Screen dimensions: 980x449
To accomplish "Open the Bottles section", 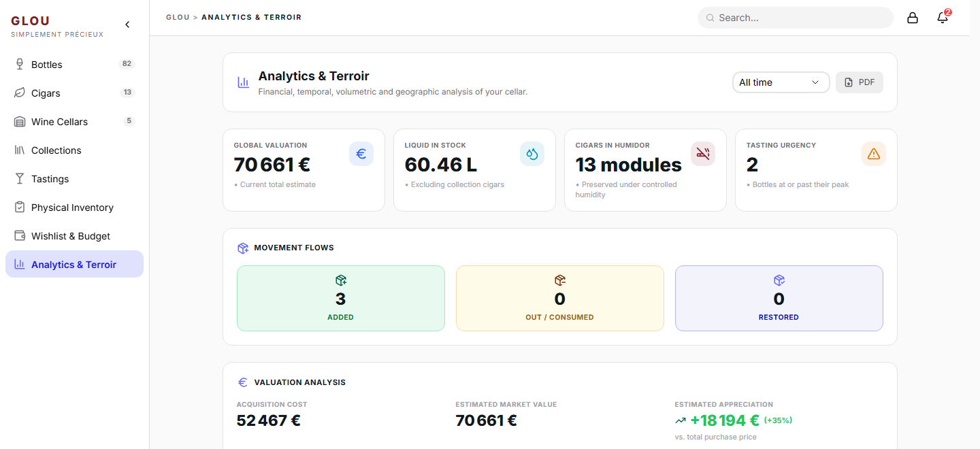I will pyautogui.click(x=74, y=64).
